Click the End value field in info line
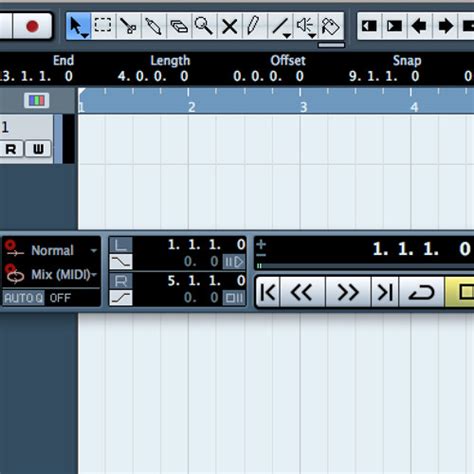Viewport: 474px width, 474px height. [x=36, y=76]
